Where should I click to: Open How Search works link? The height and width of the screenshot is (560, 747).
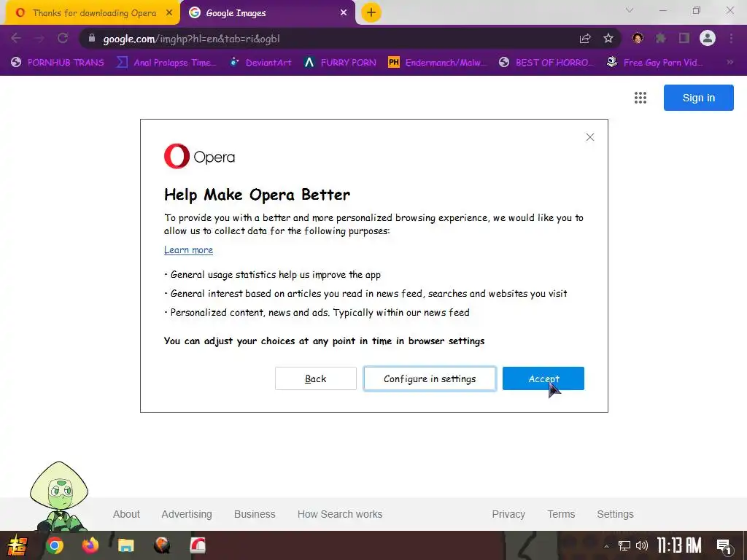coord(340,514)
